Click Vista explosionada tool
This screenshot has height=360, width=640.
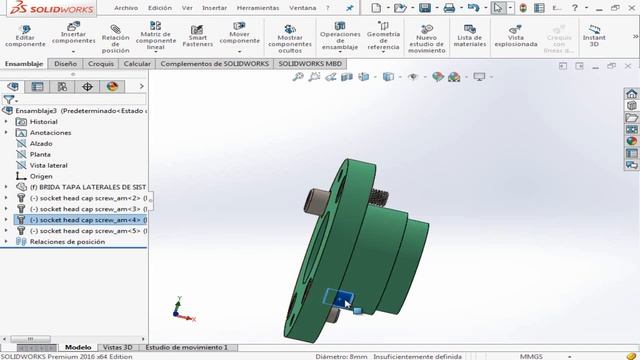(516, 36)
